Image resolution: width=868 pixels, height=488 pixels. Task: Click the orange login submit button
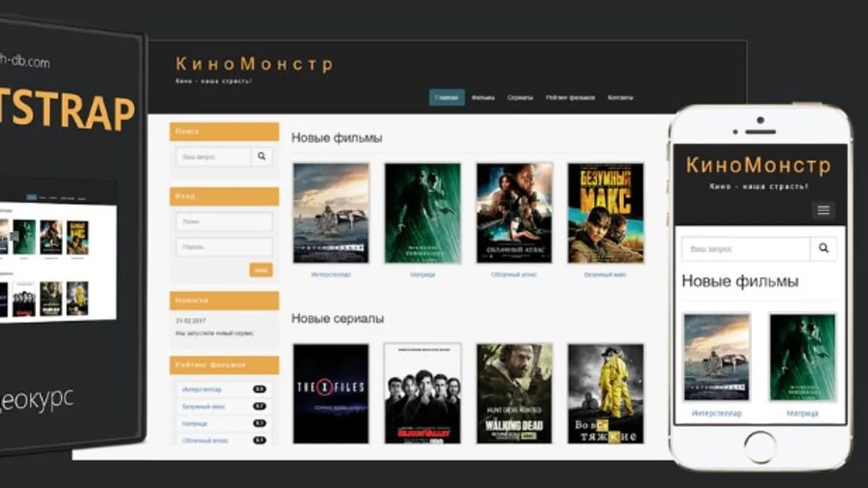click(261, 270)
